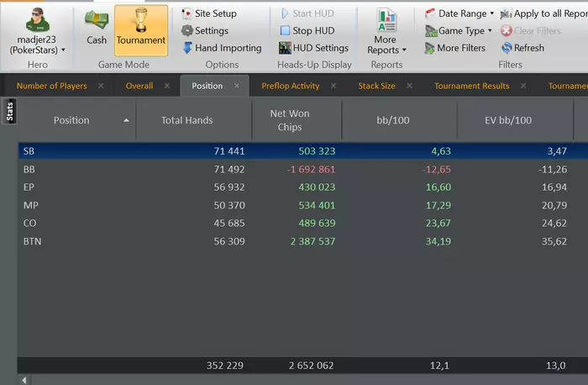Viewport: 588px width, 385px height.
Task: Click the SB total hands 71 441
Action: click(x=229, y=150)
